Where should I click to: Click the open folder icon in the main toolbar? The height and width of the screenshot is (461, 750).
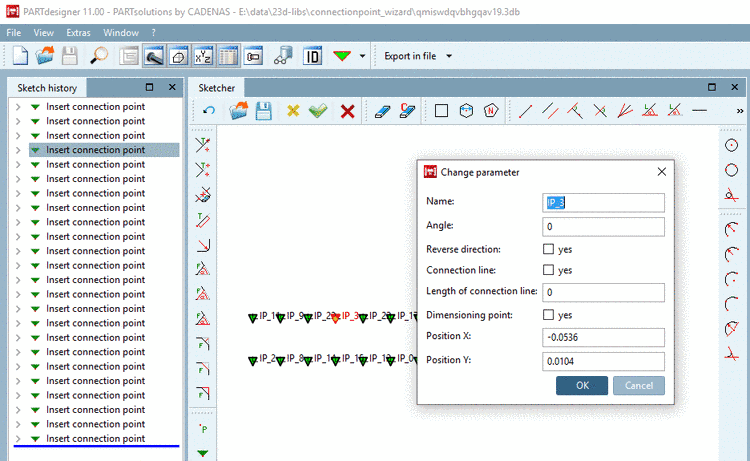point(45,56)
